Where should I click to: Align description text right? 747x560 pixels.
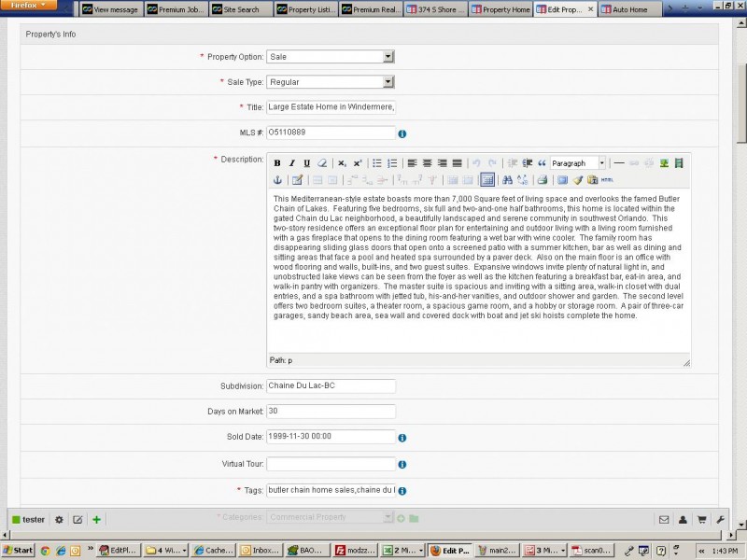(442, 163)
